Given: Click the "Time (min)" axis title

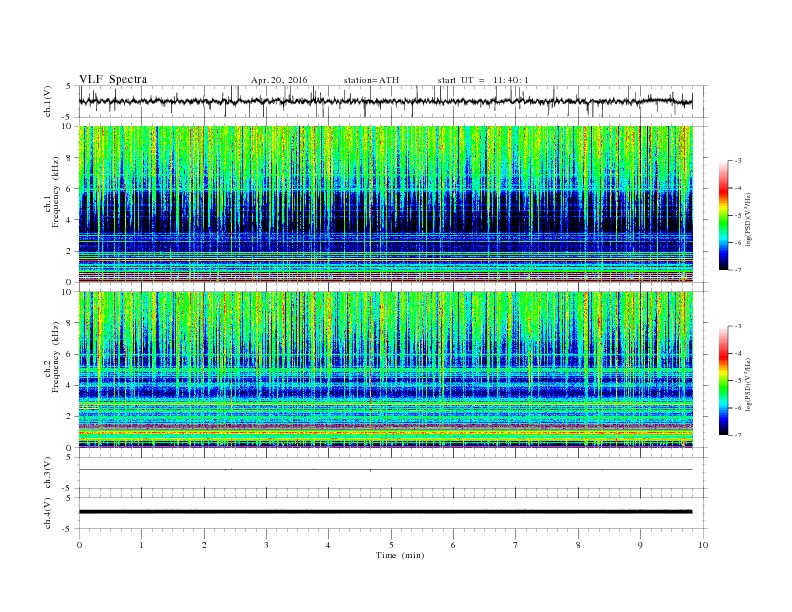Looking at the screenshot, I should tap(400, 555).
